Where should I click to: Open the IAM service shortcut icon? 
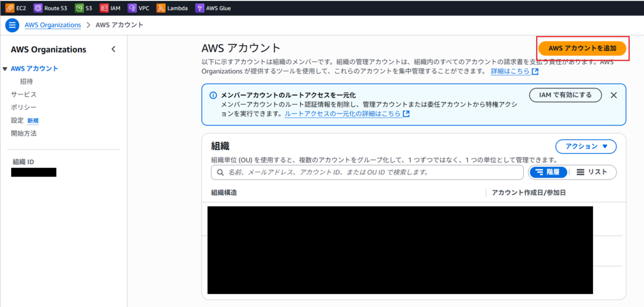[x=104, y=8]
